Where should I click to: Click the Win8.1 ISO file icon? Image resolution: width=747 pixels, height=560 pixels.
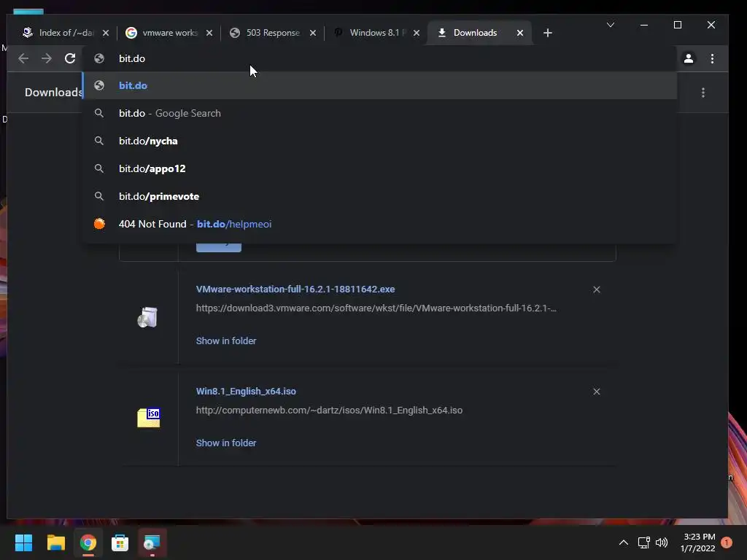tap(149, 418)
